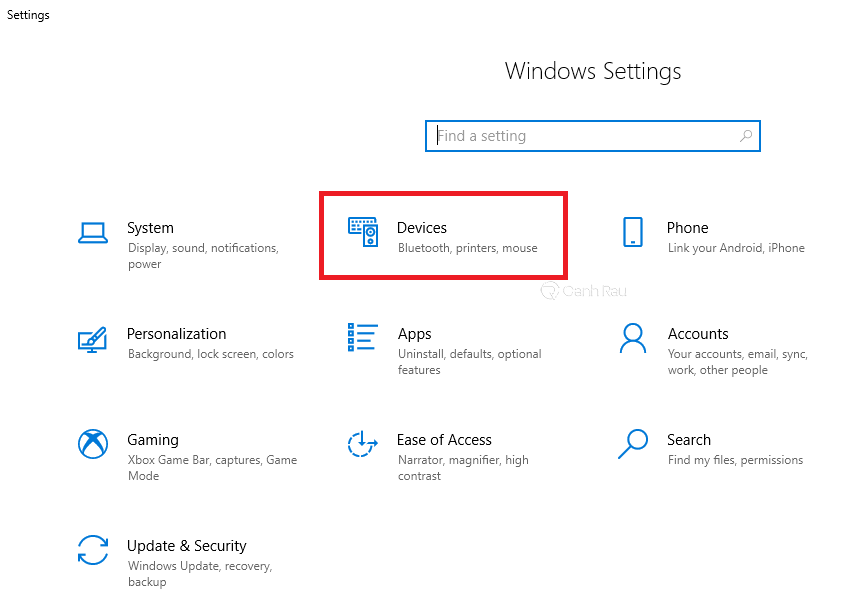Image resolution: width=852 pixels, height=598 pixels.
Task: Click the Ease of Access icon
Action: coord(362,444)
